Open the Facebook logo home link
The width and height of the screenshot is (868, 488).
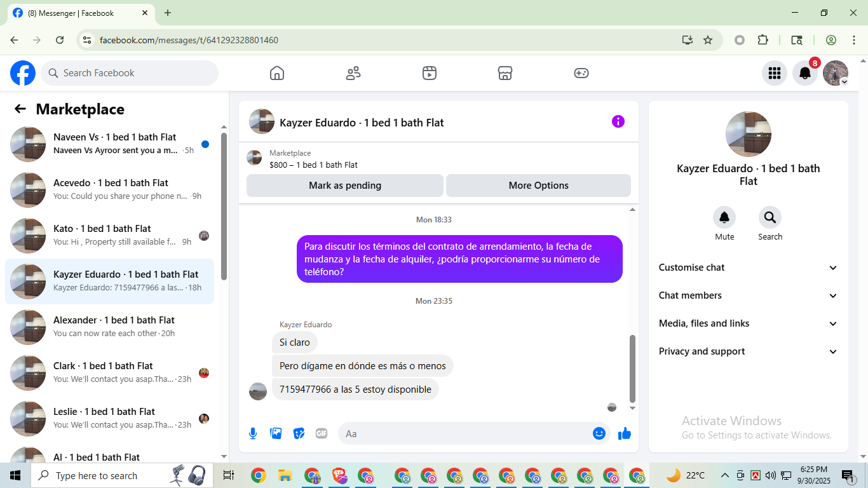(23, 73)
